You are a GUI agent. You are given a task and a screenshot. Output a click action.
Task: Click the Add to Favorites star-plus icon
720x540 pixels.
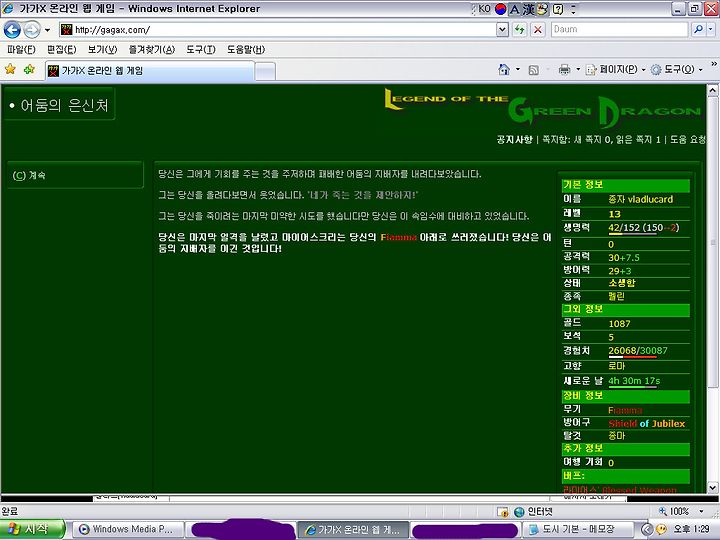[29, 69]
